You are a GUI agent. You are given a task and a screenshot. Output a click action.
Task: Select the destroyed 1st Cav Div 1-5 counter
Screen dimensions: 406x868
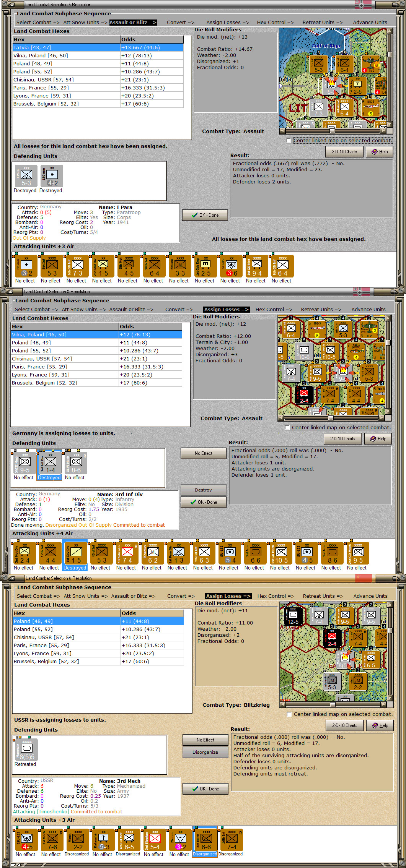pos(76,553)
